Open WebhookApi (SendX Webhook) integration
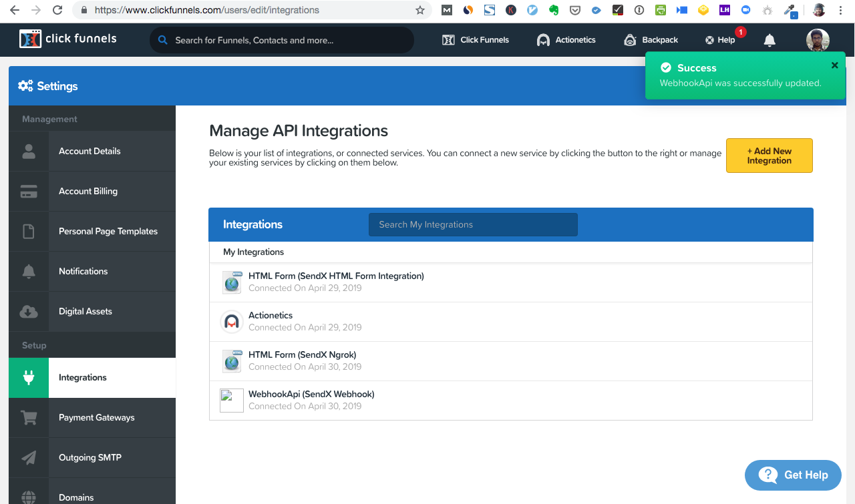This screenshot has width=855, height=504. pos(511,401)
